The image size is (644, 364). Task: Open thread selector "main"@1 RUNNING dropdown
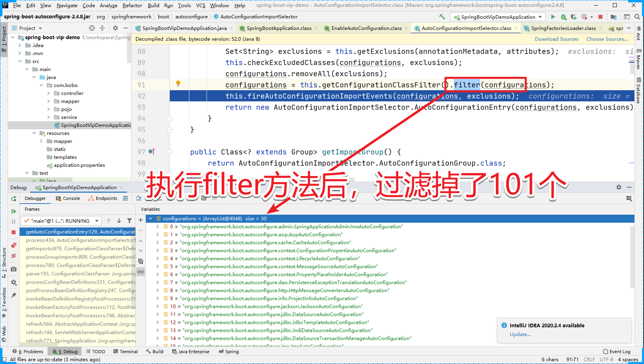62,221
